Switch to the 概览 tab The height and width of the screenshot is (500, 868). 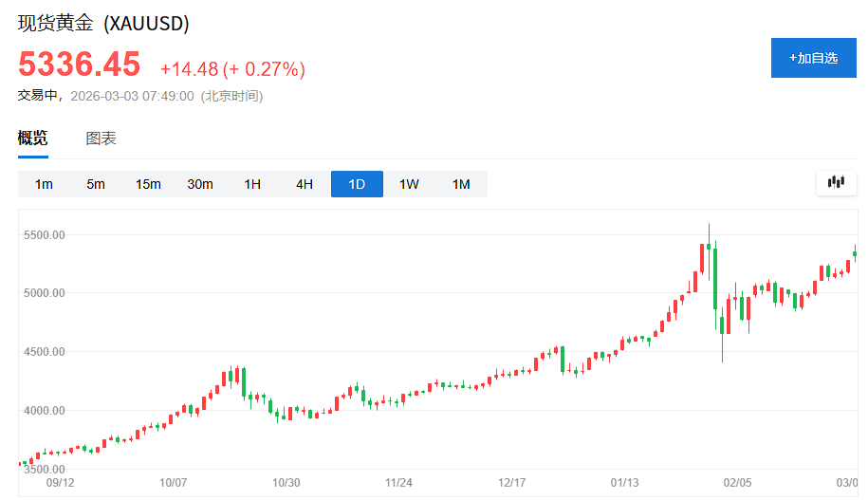pos(32,139)
